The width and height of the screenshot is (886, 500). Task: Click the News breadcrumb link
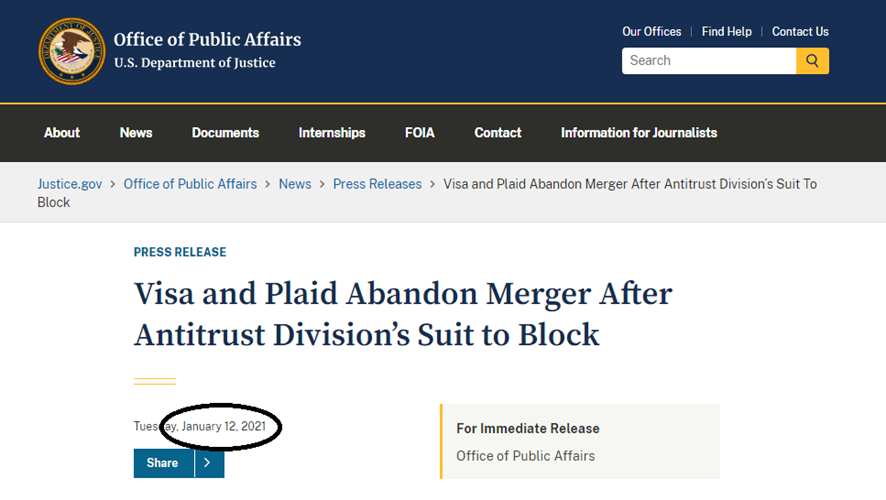click(x=295, y=184)
